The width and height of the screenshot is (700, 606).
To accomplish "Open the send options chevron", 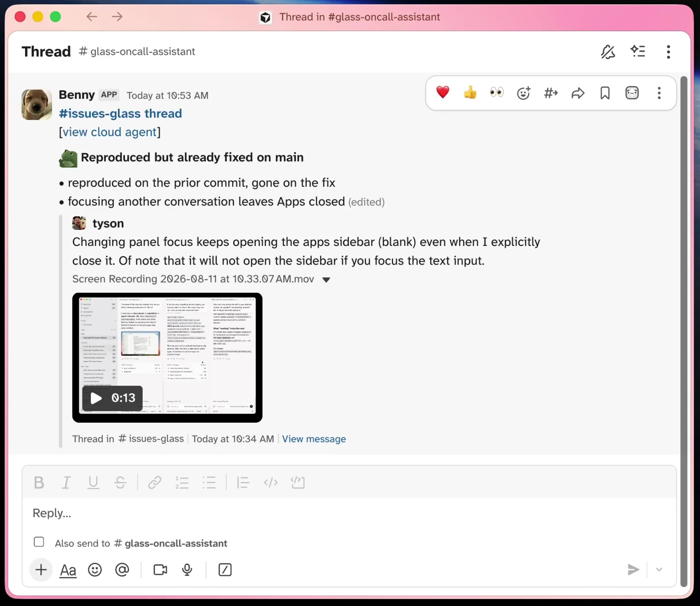I will (x=659, y=570).
